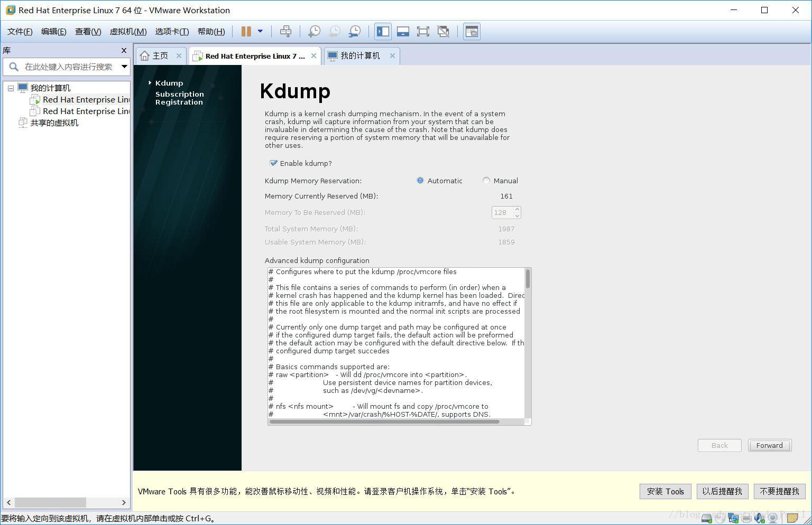
Task: Open the library search dropdown arrow
Action: click(x=124, y=67)
